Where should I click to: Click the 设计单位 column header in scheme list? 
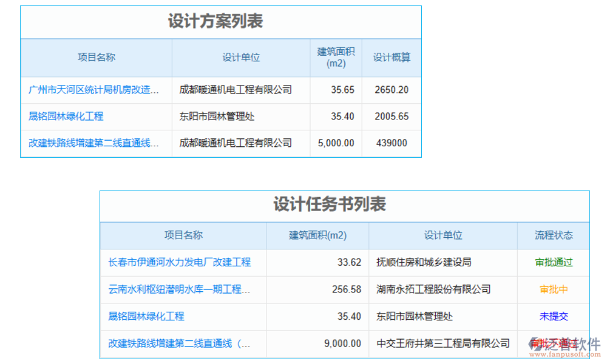(x=240, y=58)
